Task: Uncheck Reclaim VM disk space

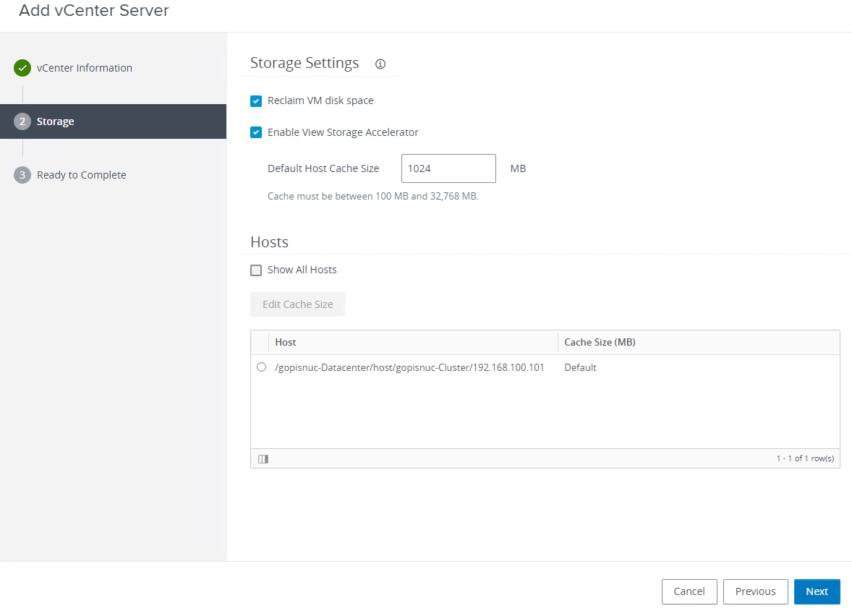Action: click(256, 101)
